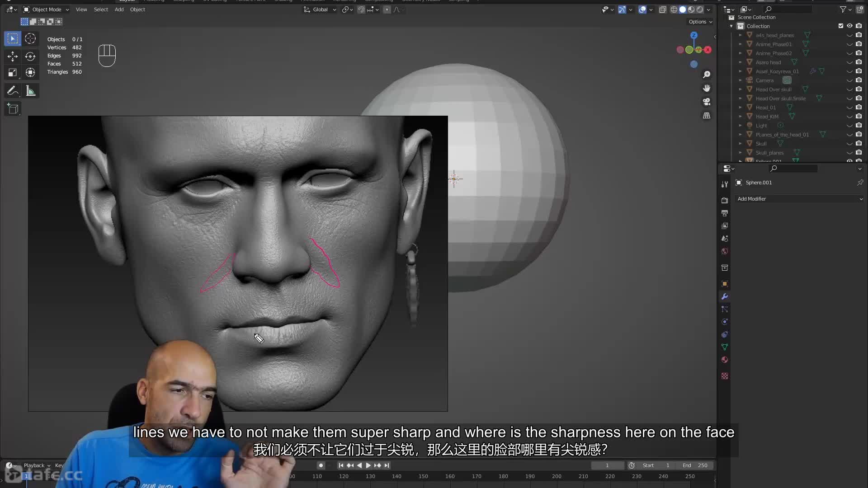
Task: Open the Physics properties tab
Action: [x=725, y=322]
